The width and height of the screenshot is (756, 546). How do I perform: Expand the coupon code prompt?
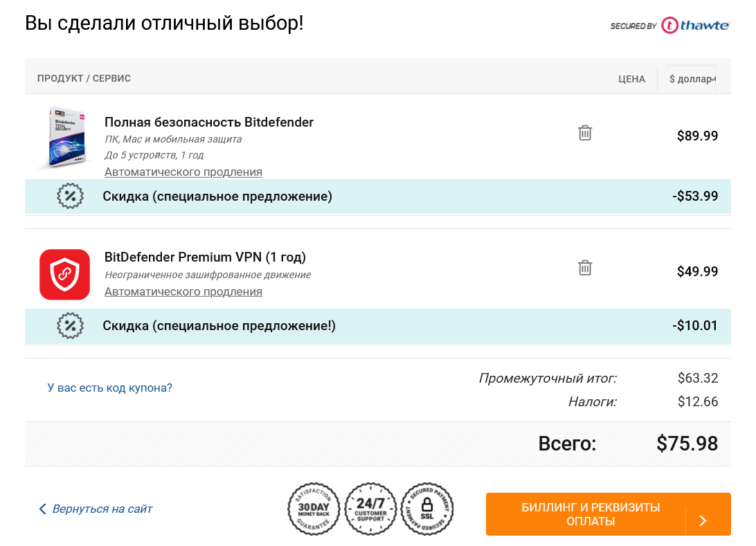point(110,388)
